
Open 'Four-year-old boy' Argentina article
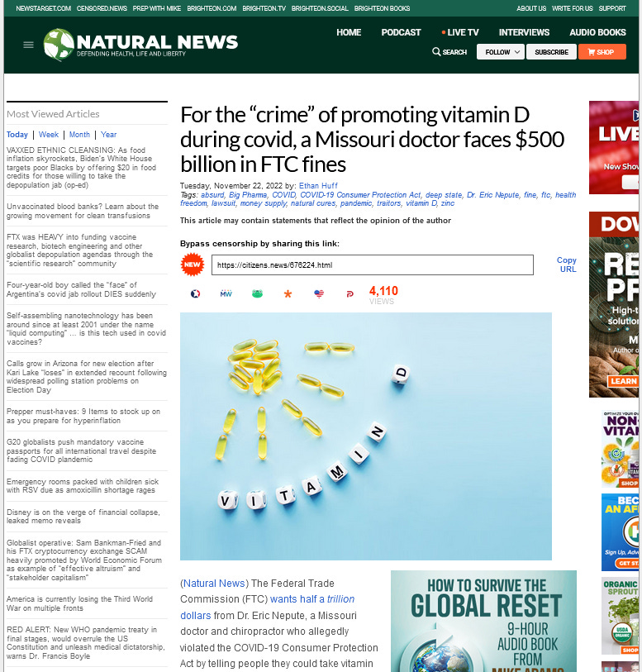click(x=81, y=289)
